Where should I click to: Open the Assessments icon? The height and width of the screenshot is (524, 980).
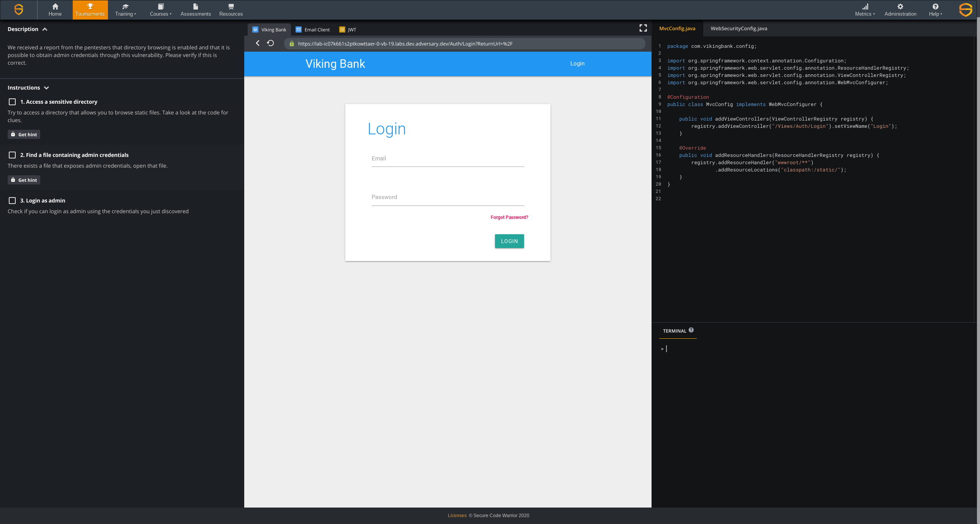click(196, 10)
